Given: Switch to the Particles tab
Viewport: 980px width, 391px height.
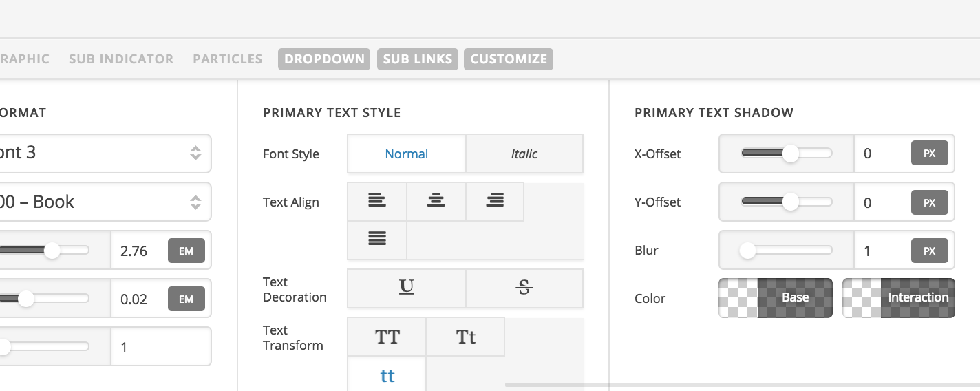Looking at the screenshot, I should click(228, 59).
